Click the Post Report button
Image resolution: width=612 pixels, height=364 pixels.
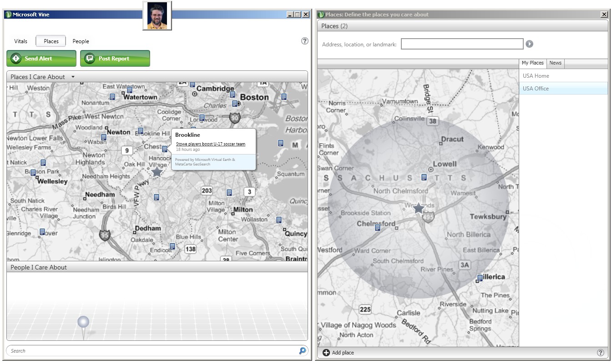pos(115,59)
